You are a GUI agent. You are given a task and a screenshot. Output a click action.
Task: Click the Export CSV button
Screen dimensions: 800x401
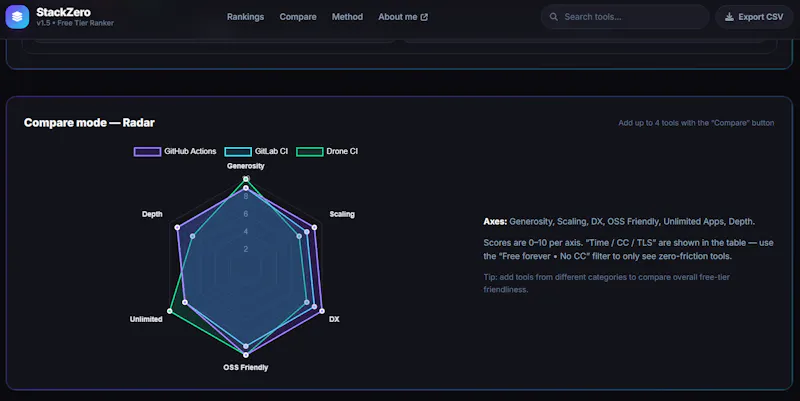pos(754,17)
